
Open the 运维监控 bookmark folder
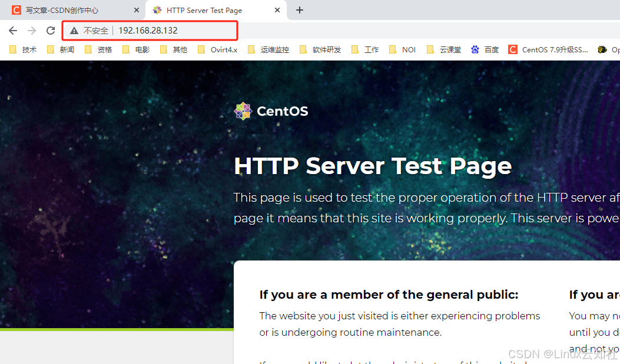pos(268,50)
